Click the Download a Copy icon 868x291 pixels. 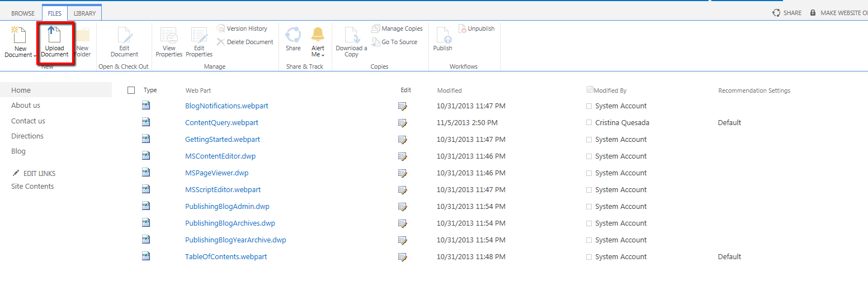[x=351, y=35]
